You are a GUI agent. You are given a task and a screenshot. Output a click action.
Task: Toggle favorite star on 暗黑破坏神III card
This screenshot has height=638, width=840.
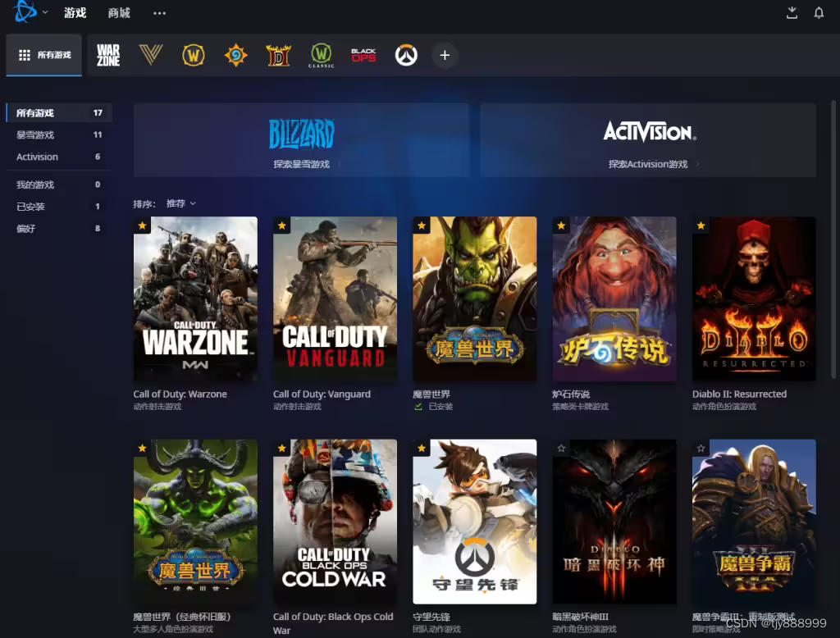tap(561, 449)
